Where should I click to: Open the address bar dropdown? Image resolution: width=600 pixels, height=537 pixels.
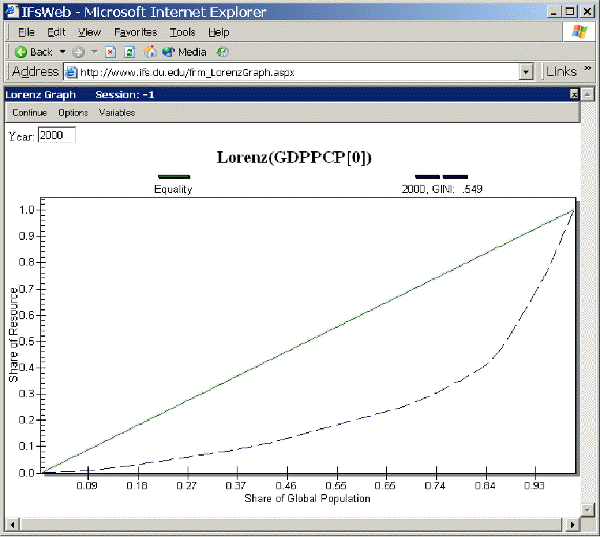(x=526, y=72)
